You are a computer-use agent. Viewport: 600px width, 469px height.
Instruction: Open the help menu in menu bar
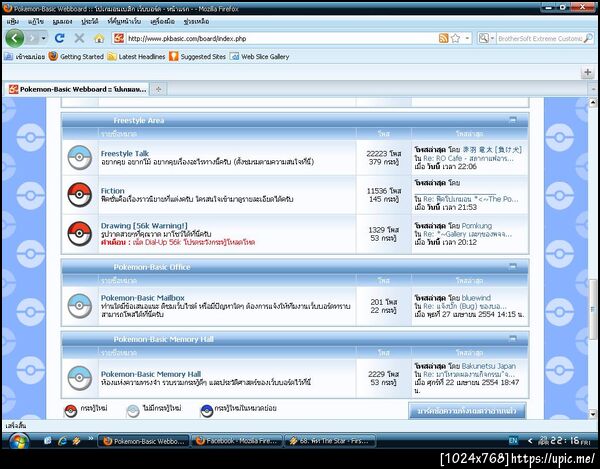(x=196, y=21)
